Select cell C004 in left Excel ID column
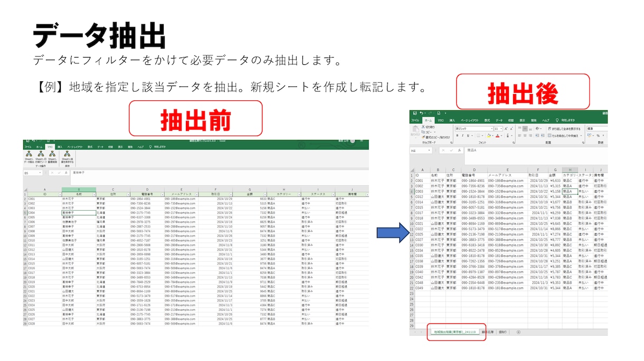This screenshot has width=644, height=361. 44,213
